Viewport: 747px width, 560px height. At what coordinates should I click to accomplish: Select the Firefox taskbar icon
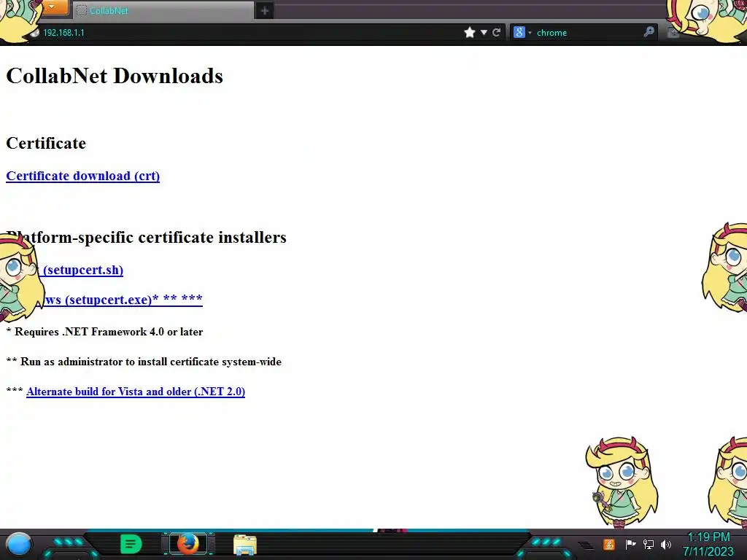pos(188,544)
